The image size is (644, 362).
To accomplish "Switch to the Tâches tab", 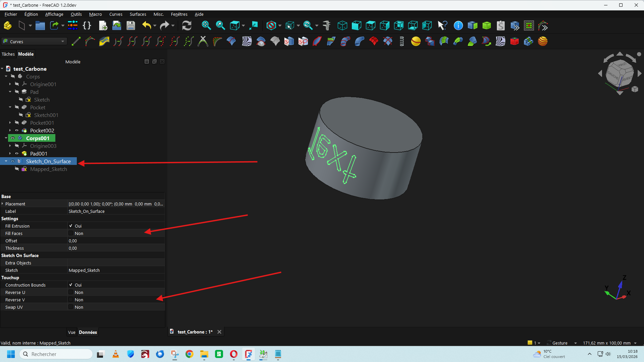I will (x=8, y=54).
